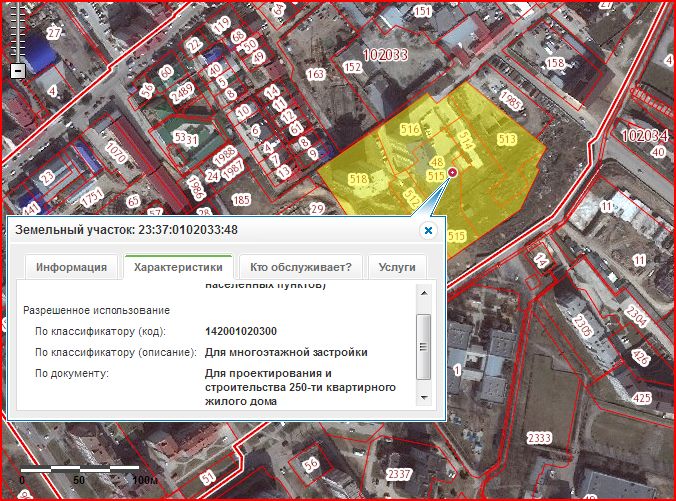676x501 pixels.
Task: Select the Кто обслуживает? tab
Action: pyautogui.click(x=300, y=267)
